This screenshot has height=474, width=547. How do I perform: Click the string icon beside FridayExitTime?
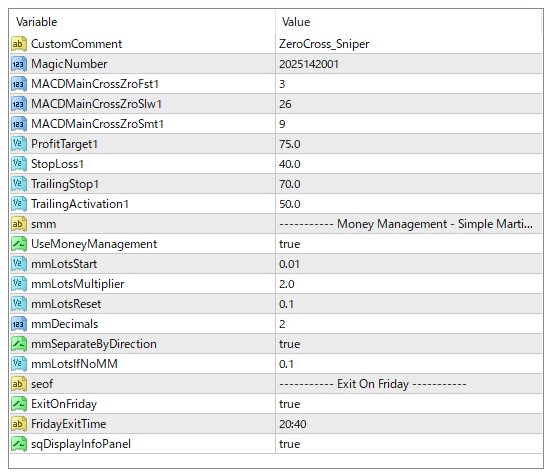tap(19, 424)
